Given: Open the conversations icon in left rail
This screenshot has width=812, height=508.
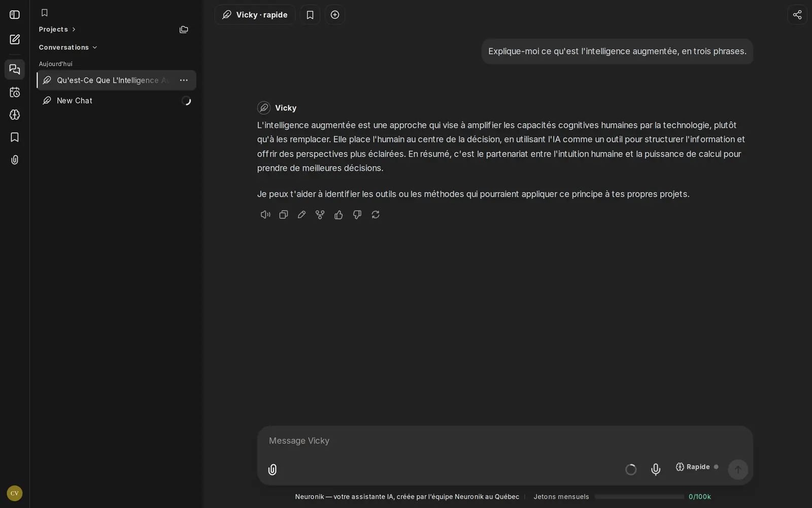Looking at the screenshot, I should point(15,70).
